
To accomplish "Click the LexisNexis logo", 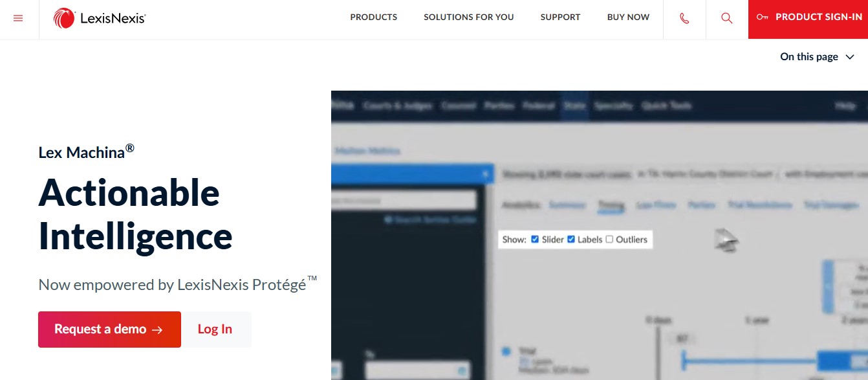I will (100, 18).
